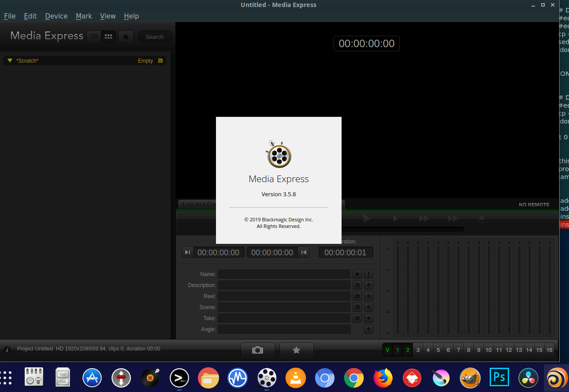The width and height of the screenshot is (569, 392).
Task: Click the shuttle progress bar under transport
Action: [402, 229]
